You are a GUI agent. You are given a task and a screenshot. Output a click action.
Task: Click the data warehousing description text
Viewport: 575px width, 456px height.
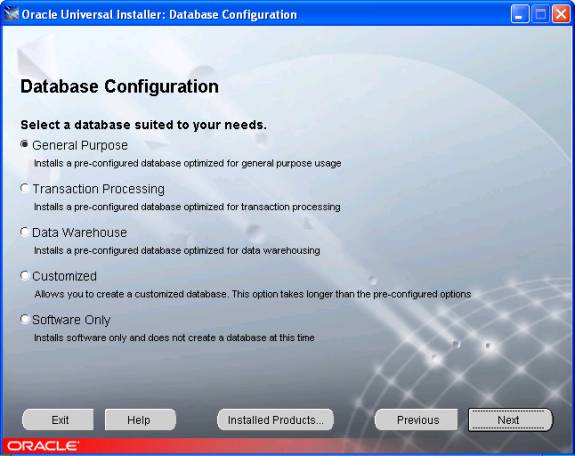pyautogui.click(x=177, y=251)
